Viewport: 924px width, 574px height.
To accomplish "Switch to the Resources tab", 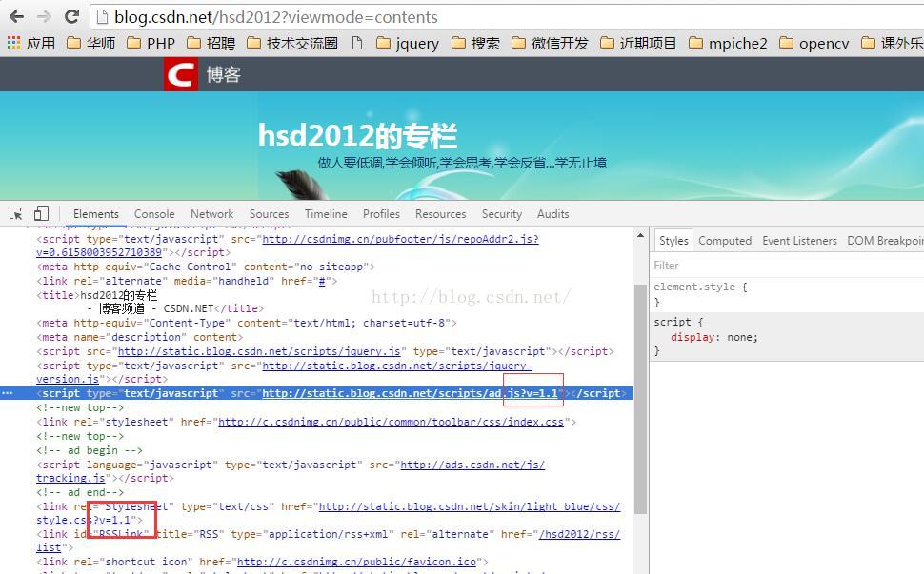I will pos(440,214).
